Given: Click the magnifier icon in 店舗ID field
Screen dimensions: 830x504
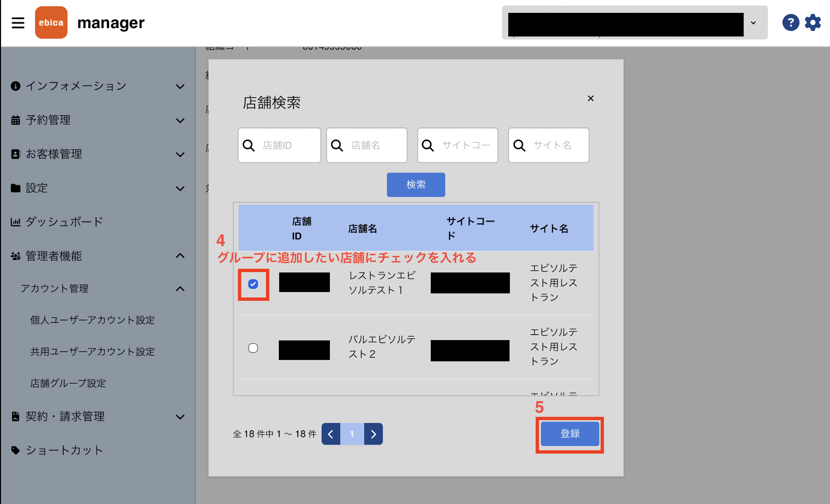Looking at the screenshot, I should pos(249,145).
